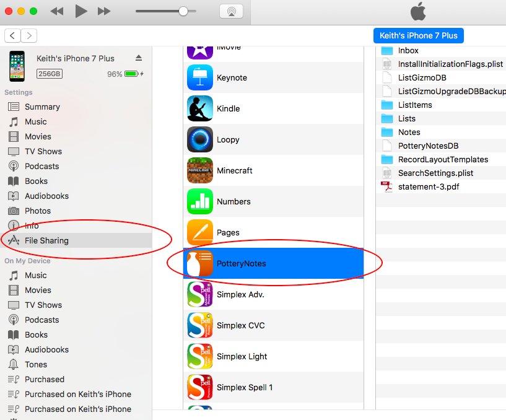506x420 pixels.
Task: Open TV Shows under On My Device
Action: pos(76,305)
